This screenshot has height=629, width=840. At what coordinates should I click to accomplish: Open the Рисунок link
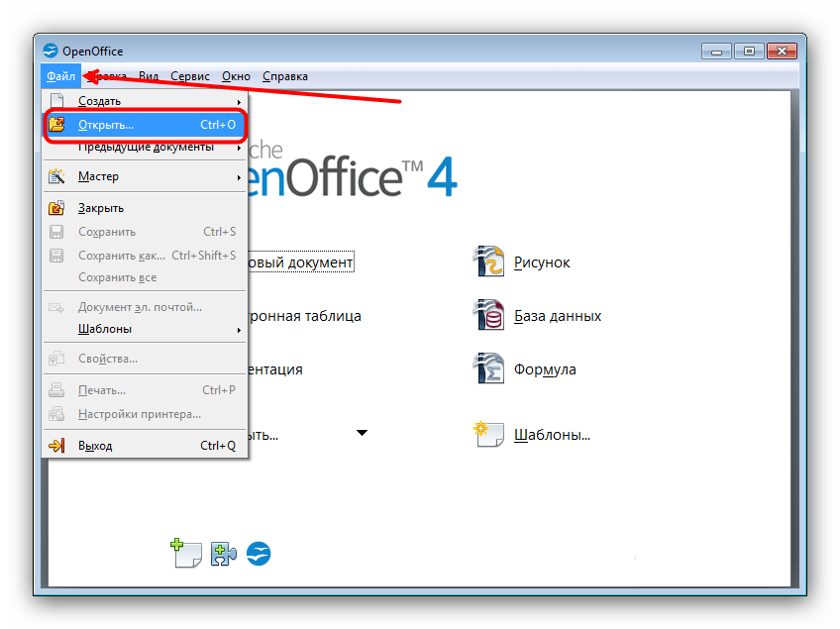pos(542,262)
